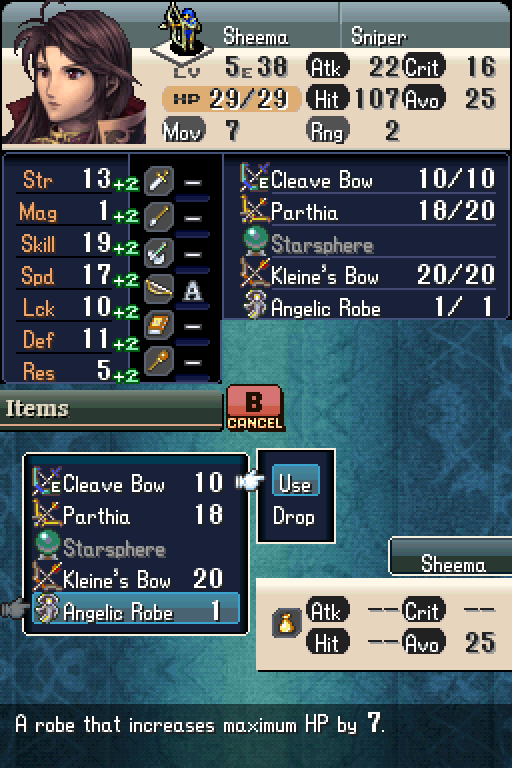512x768 pixels.
Task: Click the item bag icon beside Atk
Action: coord(287,624)
